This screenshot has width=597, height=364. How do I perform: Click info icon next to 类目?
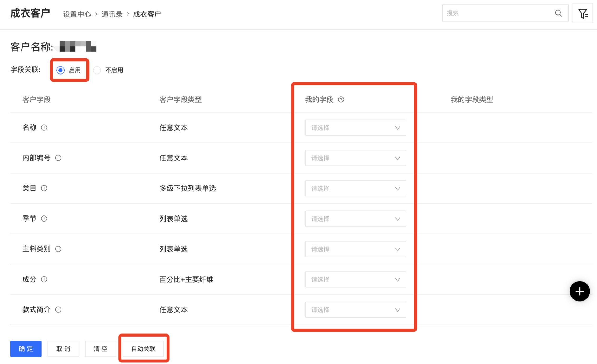click(44, 188)
